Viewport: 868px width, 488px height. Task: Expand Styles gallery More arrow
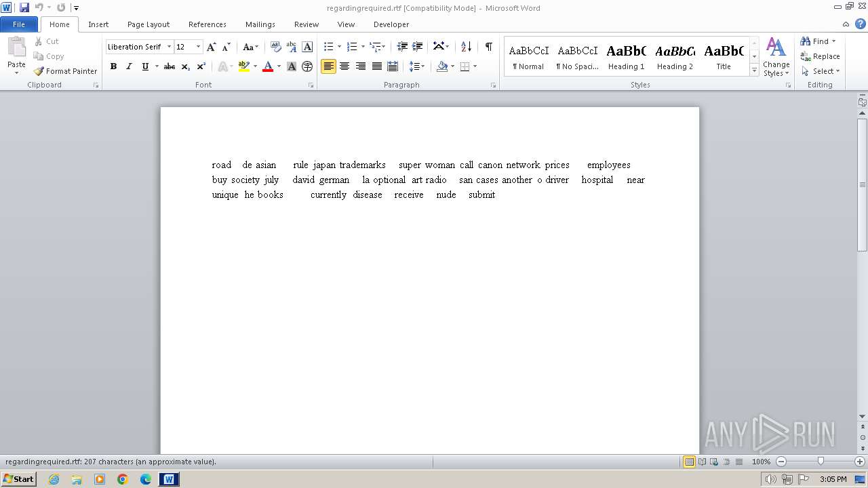754,70
